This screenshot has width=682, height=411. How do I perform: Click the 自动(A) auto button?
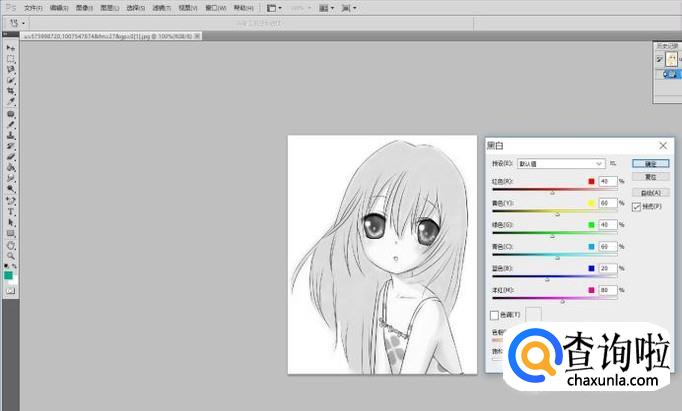tap(651, 192)
